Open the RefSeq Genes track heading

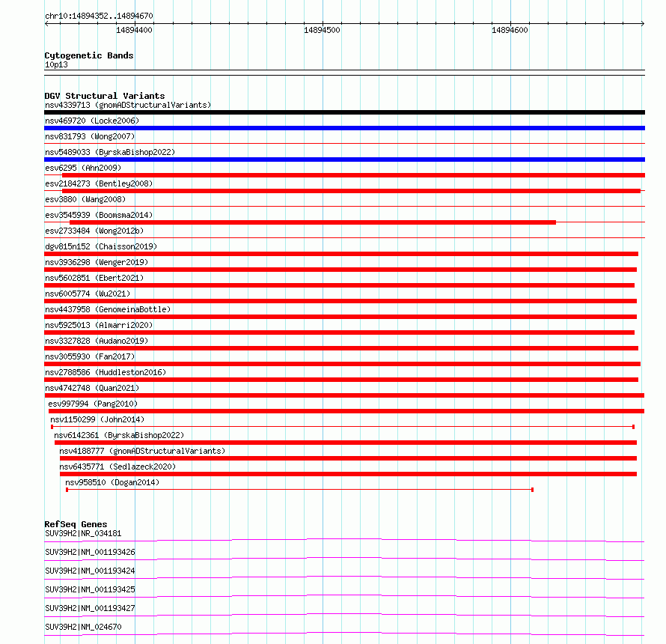(x=76, y=524)
